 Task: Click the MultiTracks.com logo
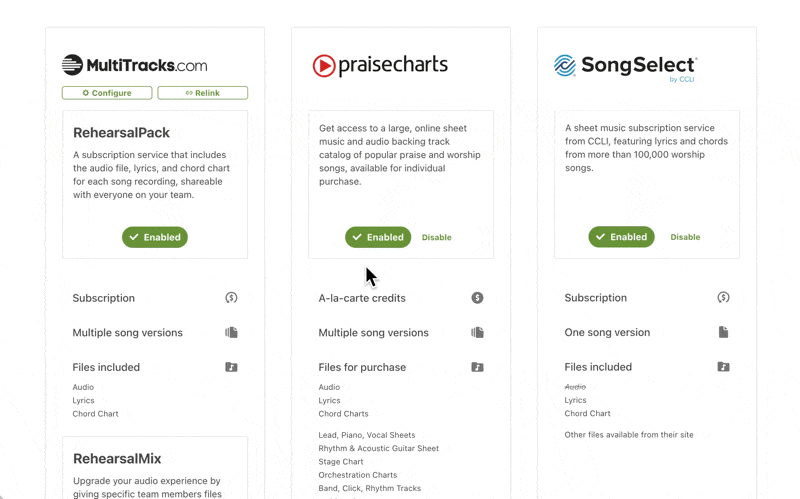click(134, 65)
